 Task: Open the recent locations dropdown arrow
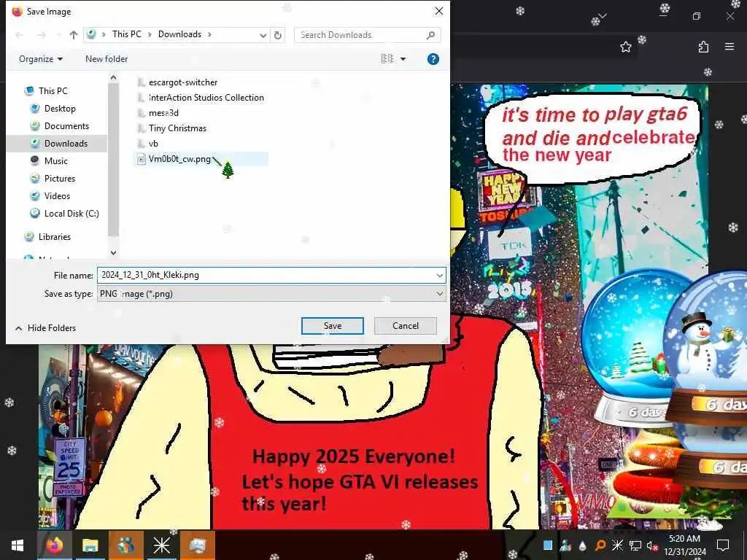pos(58,35)
